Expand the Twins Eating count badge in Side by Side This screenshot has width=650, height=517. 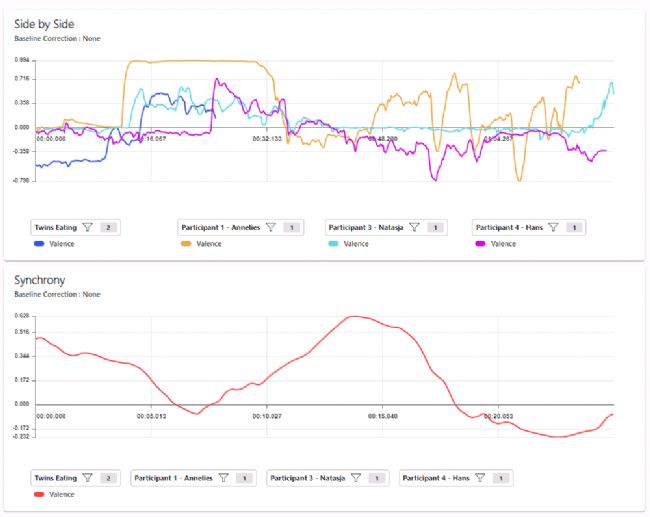[x=109, y=228]
